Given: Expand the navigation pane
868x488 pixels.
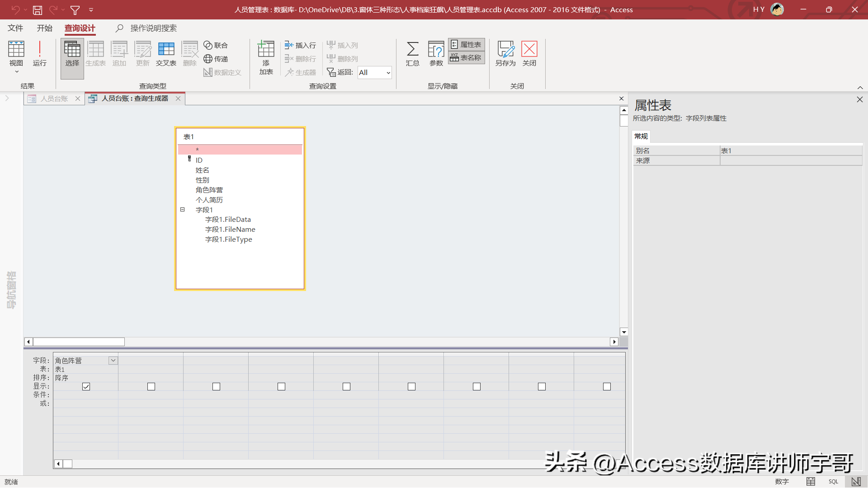Looking at the screenshot, I should [7, 98].
